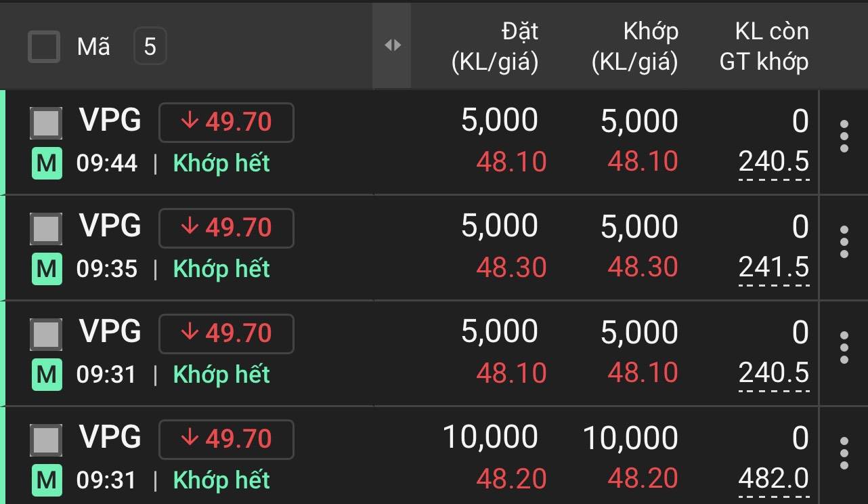Click the KL còn GT khớp column header

pos(764,46)
